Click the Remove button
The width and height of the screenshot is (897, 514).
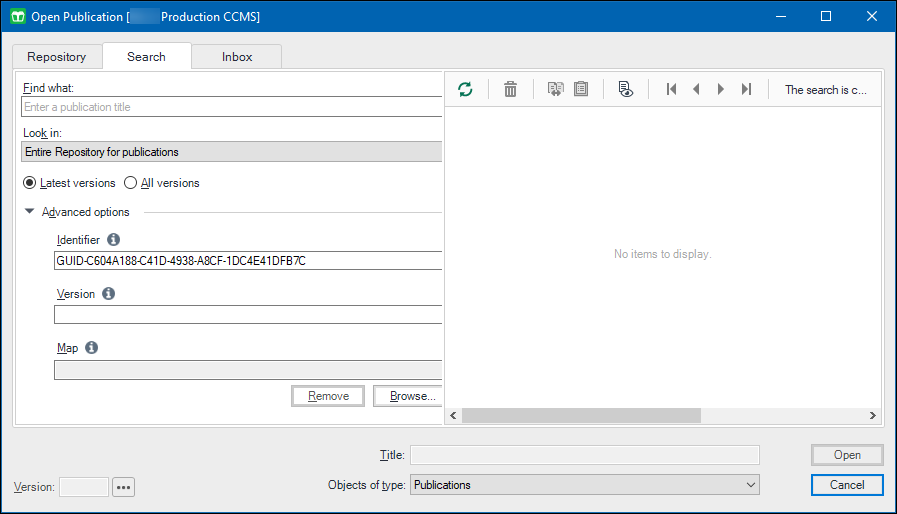tap(328, 396)
